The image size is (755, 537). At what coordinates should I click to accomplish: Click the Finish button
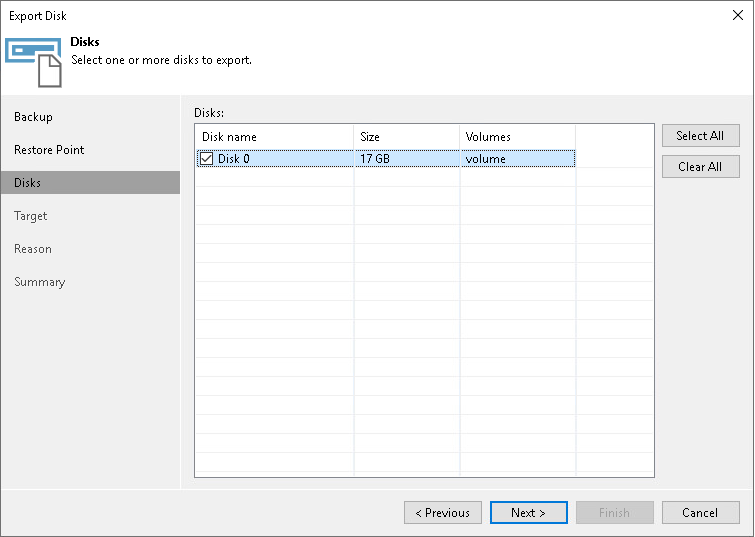pyautogui.click(x=615, y=512)
